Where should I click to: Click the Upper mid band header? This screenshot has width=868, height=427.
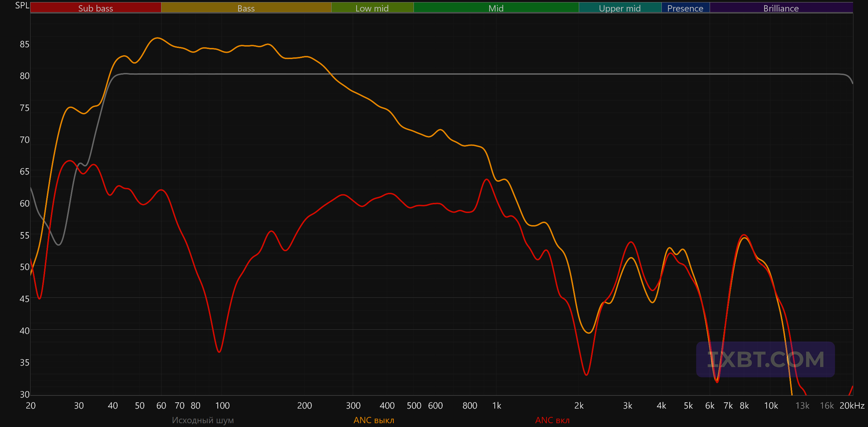point(620,8)
